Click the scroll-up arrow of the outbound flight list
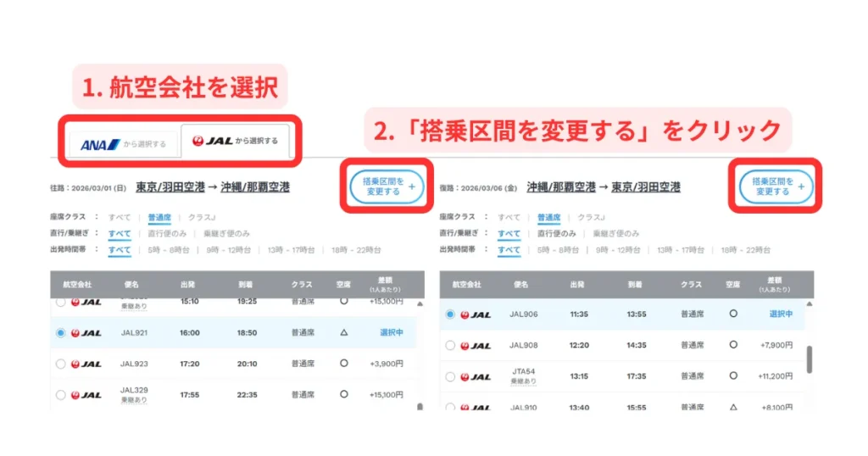This screenshot has width=868, height=456. 420,303
